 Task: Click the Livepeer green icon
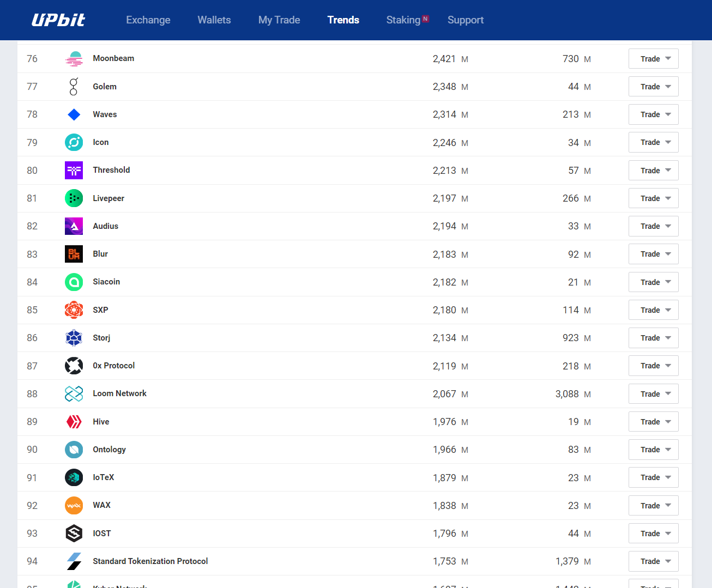click(74, 198)
